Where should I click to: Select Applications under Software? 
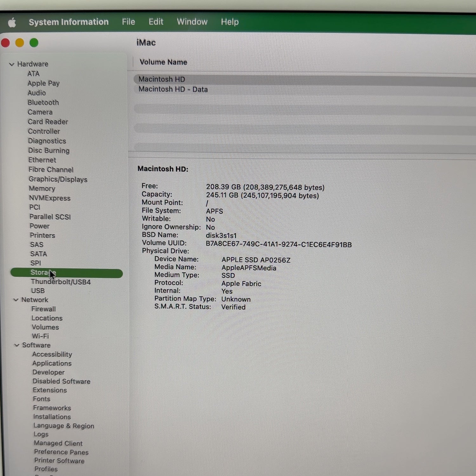52,363
